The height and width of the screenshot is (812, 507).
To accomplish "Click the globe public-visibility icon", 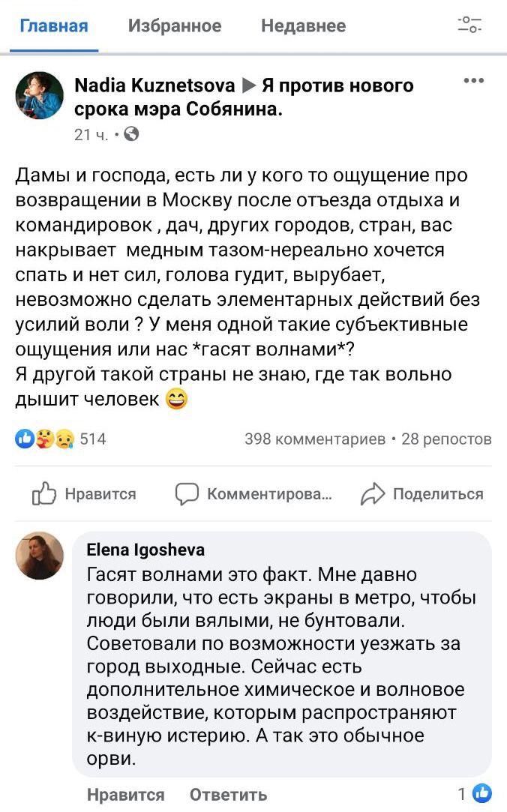I will pos(130,135).
